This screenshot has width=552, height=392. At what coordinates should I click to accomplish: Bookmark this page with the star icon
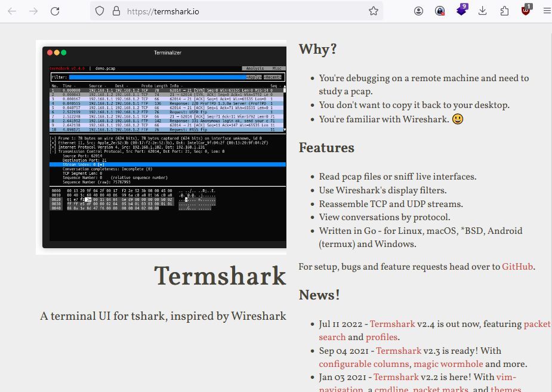pyautogui.click(x=374, y=11)
